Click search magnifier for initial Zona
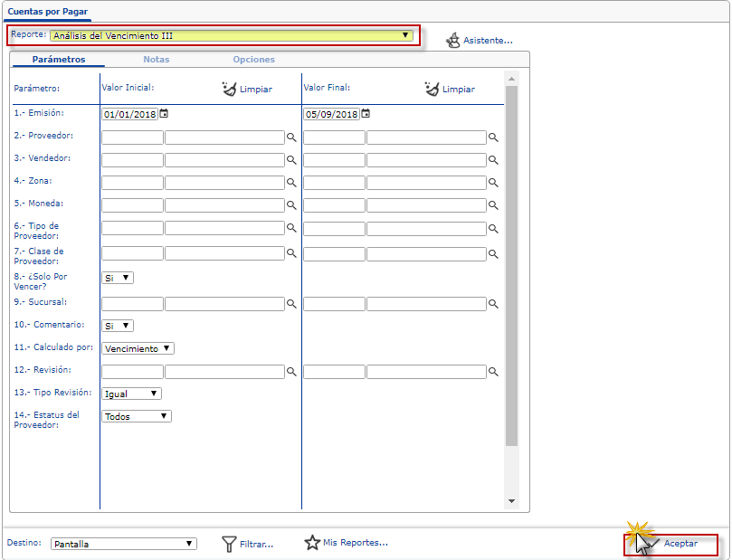Viewport: 732px width, 560px height. point(291,183)
